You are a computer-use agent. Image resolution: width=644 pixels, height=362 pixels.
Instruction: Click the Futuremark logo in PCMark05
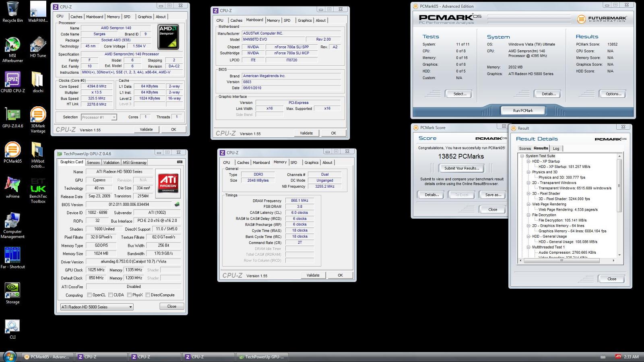coord(602,19)
